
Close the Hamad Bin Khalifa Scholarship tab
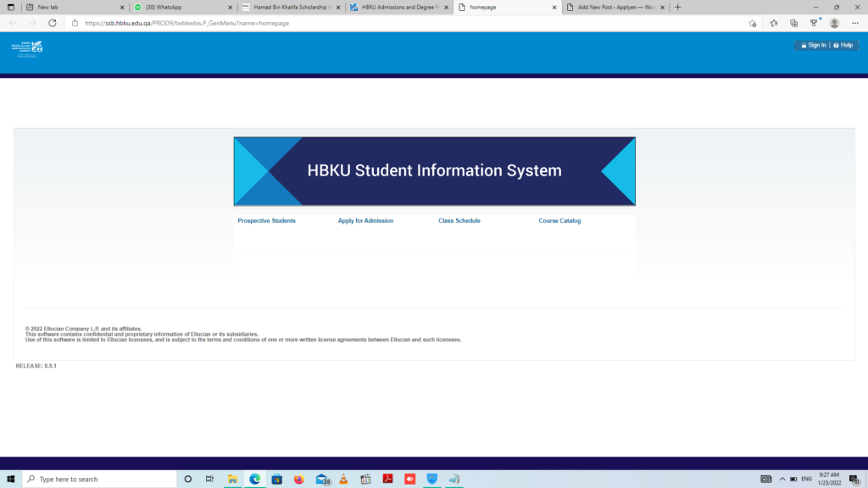click(x=338, y=7)
